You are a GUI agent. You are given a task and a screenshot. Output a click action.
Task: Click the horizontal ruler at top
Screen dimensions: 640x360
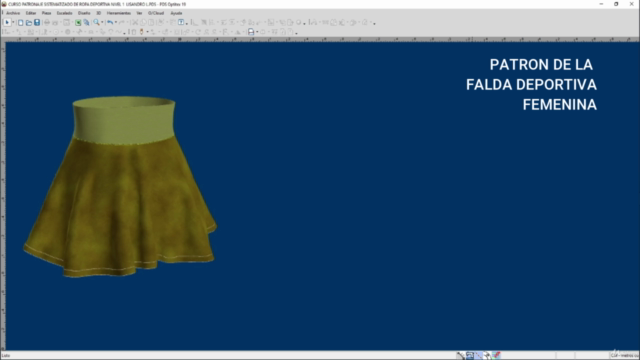[320, 40]
